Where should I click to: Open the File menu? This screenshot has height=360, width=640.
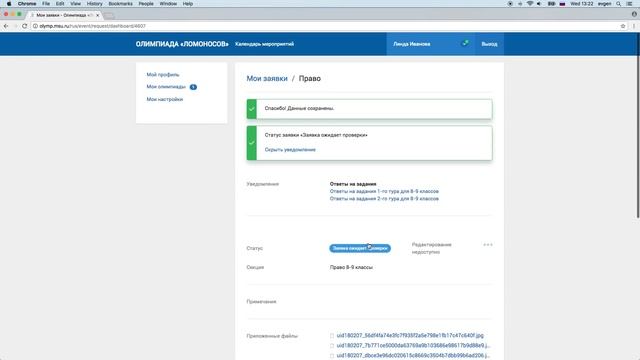[46, 4]
